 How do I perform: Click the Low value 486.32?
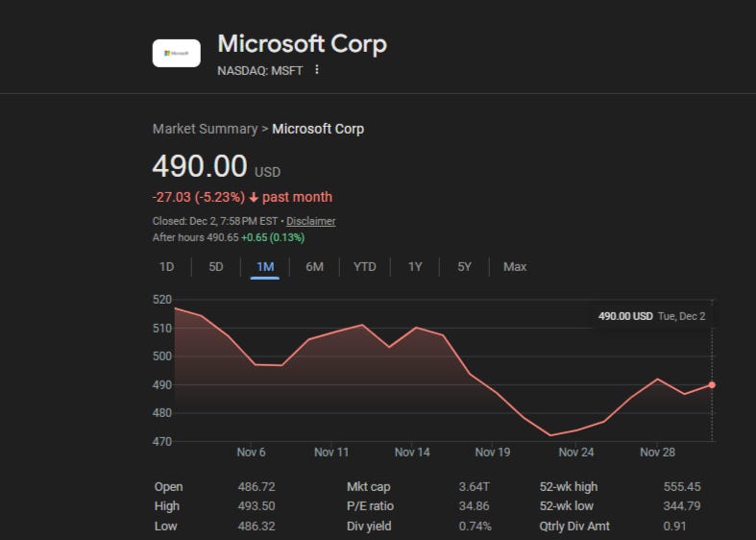coord(256,526)
